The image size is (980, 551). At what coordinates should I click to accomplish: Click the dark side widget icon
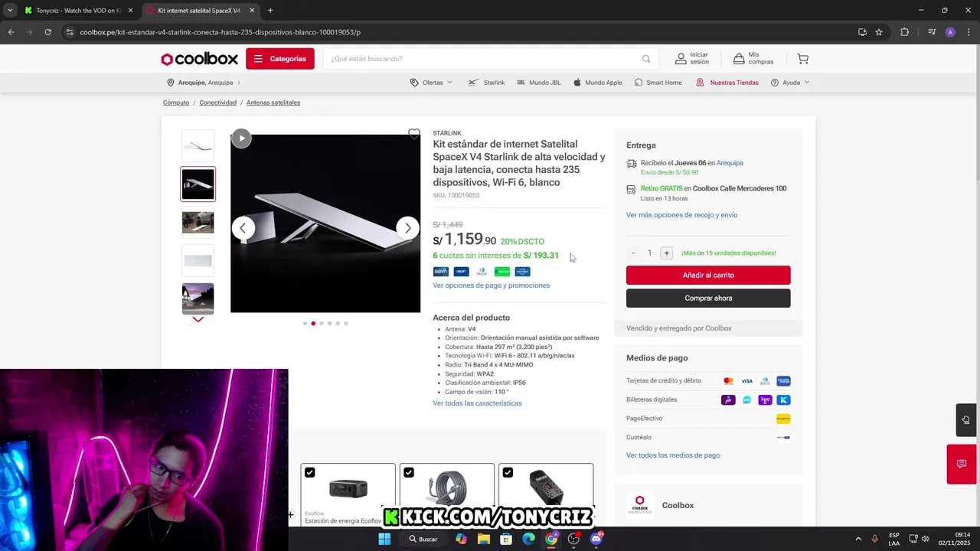pyautogui.click(x=965, y=419)
